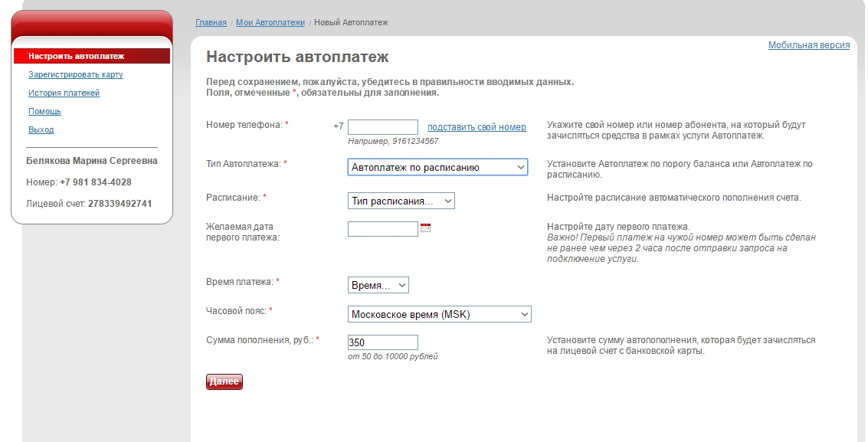Open Мои Автоплатежи breadcrumb link
This screenshot has height=442, width=868.
(270, 23)
